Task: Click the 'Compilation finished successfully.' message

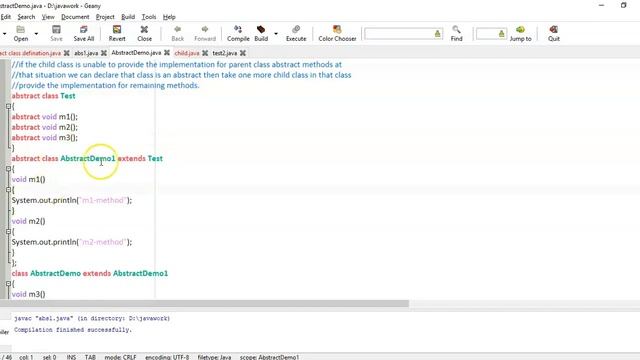Action: (x=73, y=329)
